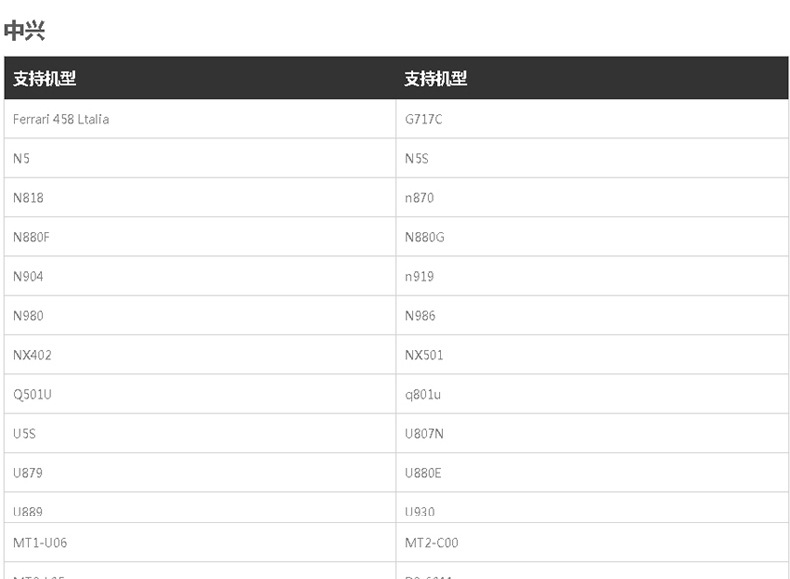Click the NX501 model entry
Viewport: 790px width, 579px height.
point(424,355)
